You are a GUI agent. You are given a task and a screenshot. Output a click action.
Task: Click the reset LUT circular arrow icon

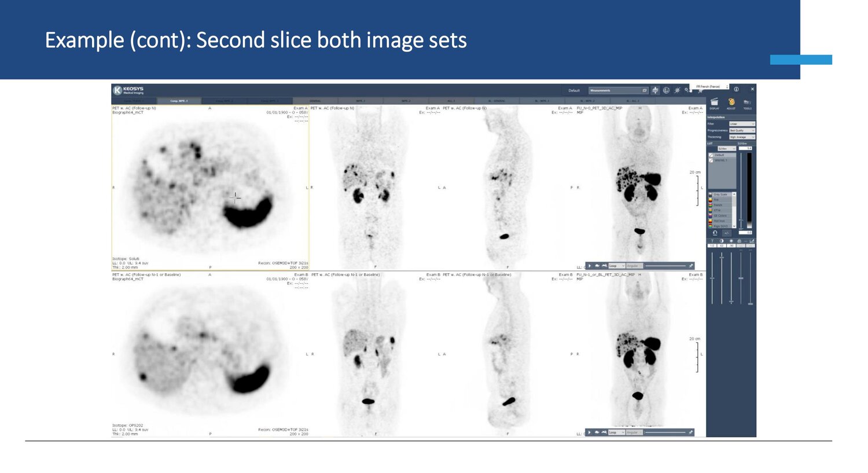[x=715, y=233]
